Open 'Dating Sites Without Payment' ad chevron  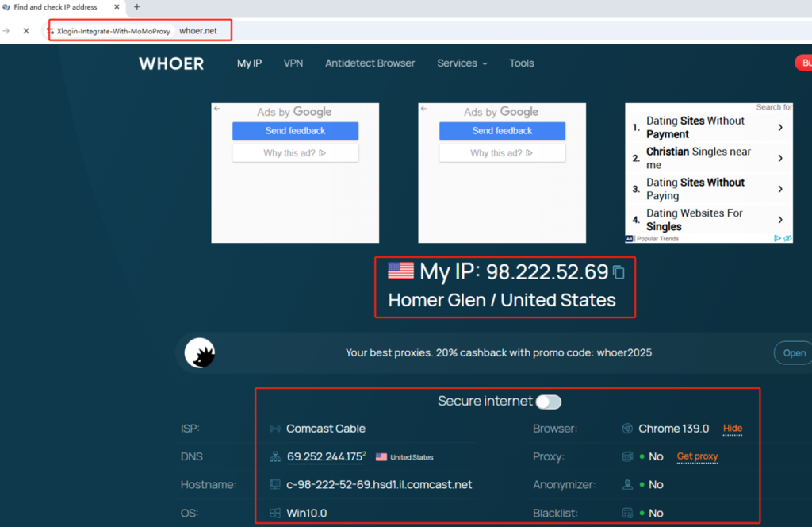pyautogui.click(x=780, y=127)
